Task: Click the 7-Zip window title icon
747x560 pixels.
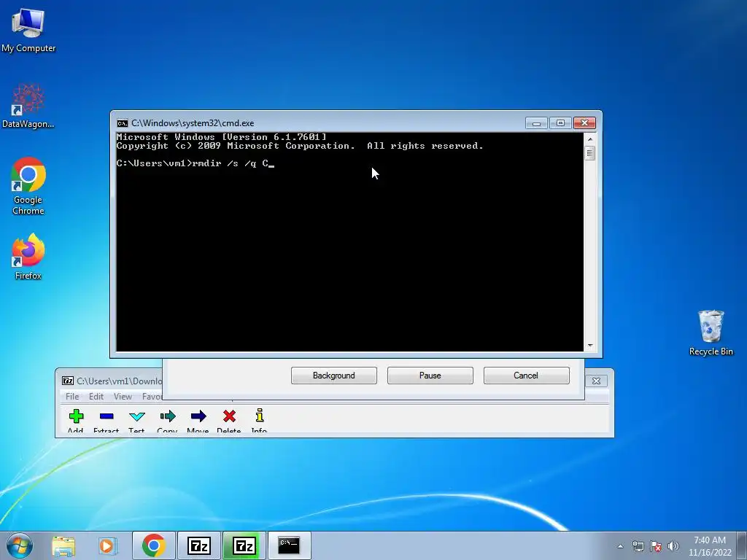Action: (68, 381)
